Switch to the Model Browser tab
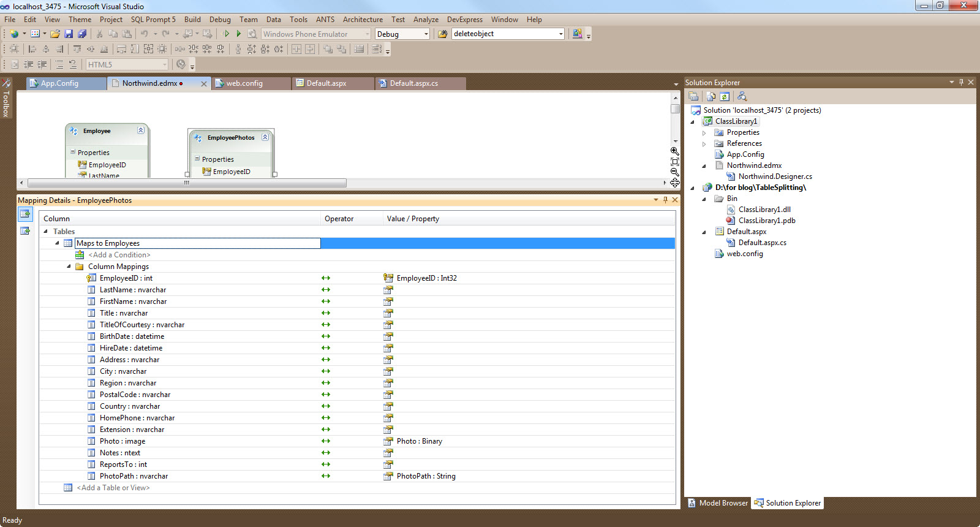 coord(718,503)
